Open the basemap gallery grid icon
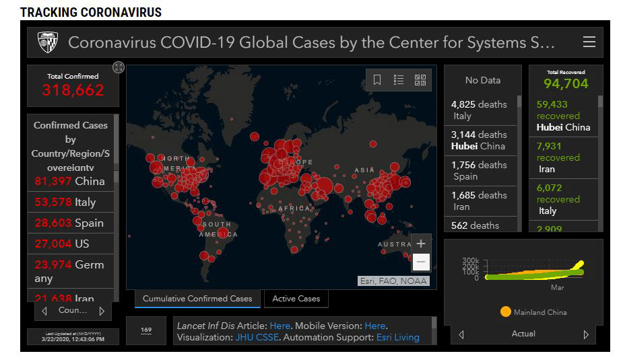The image size is (621, 364). 420,80
